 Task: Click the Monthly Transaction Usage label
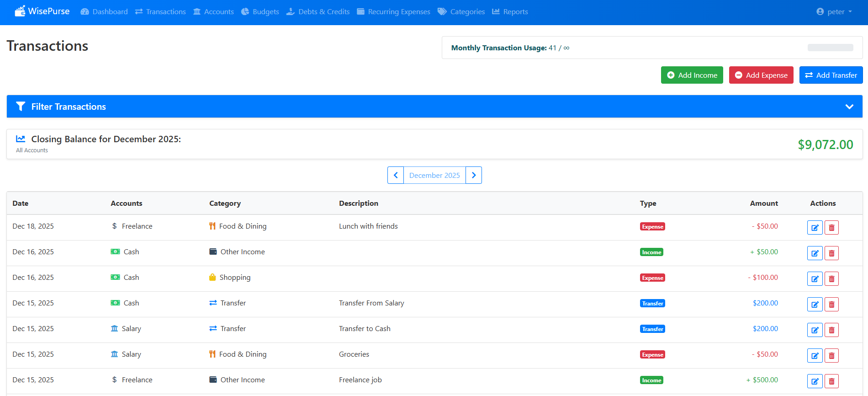click(x=499, y=48)
